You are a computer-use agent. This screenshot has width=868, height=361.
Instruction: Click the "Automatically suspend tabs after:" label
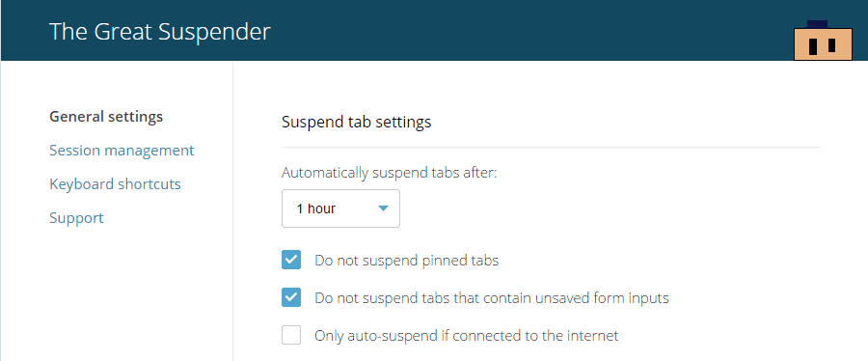tap(390, 173)
